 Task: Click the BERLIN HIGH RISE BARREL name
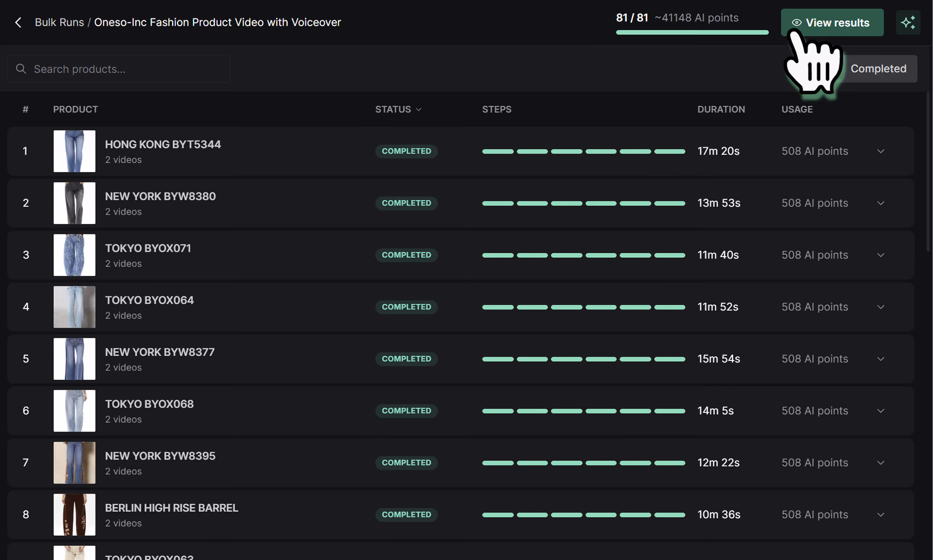pyautogui.click(x=172, y=508)
